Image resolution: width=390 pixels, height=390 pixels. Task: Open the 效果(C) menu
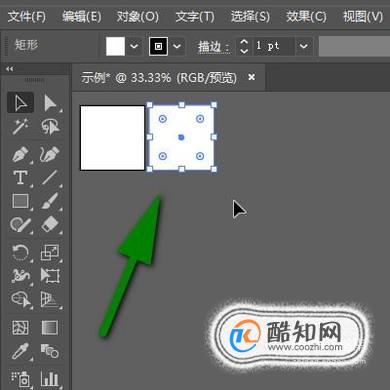coord(306,17)
